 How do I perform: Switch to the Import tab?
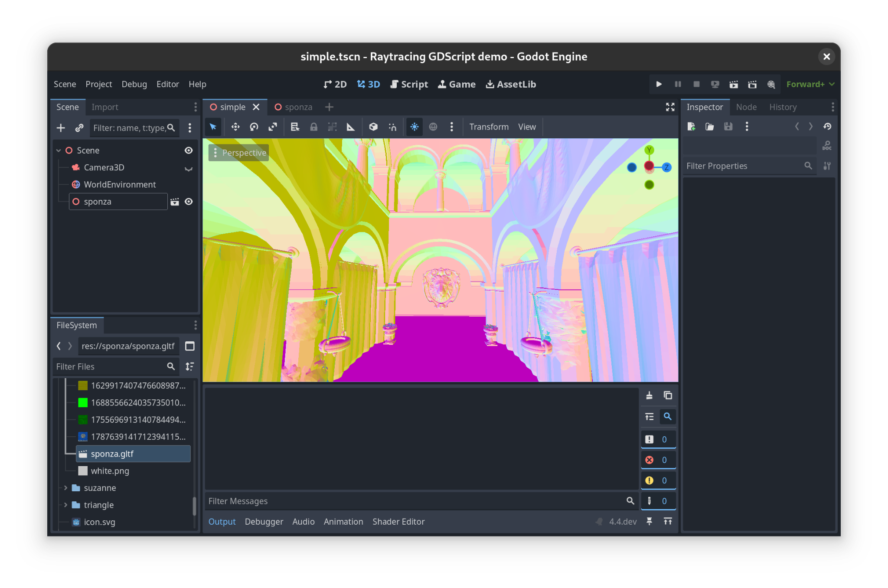click(104, 107)
